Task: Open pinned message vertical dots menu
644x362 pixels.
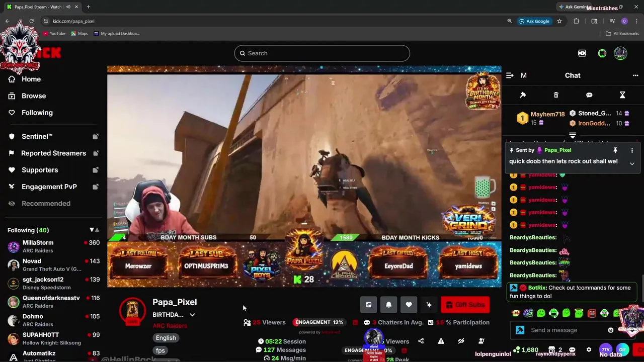Action: (632, 150)
